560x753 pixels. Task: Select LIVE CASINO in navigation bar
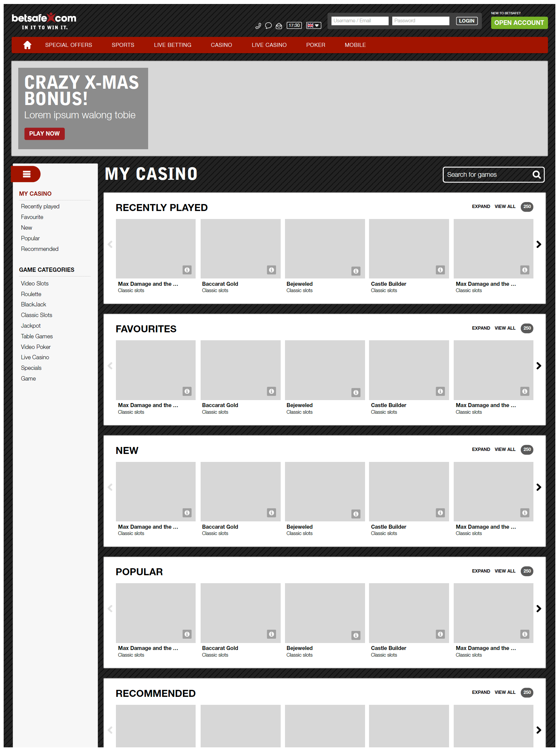(x=269, y=45)
